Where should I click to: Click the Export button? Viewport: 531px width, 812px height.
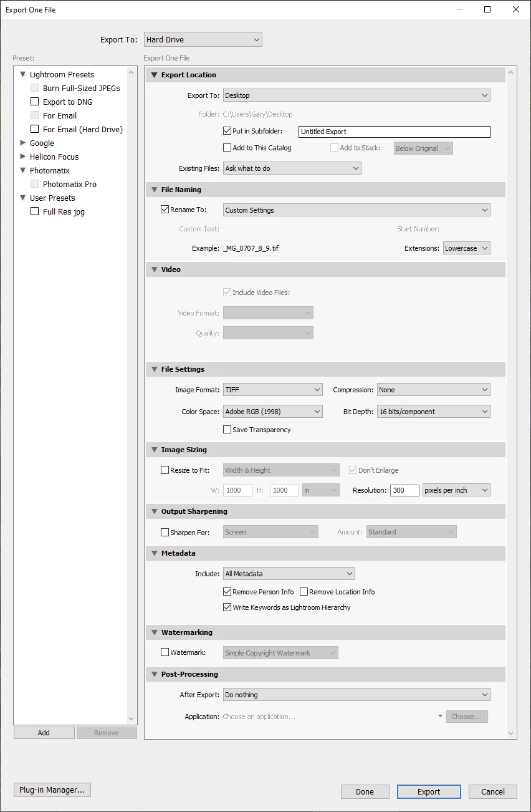pyautogui.click(x=429, y=791)
